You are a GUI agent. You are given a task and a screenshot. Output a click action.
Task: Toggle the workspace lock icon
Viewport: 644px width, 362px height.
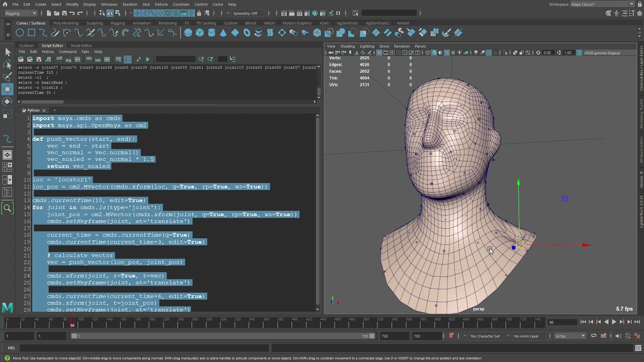(x=639, y=4)
